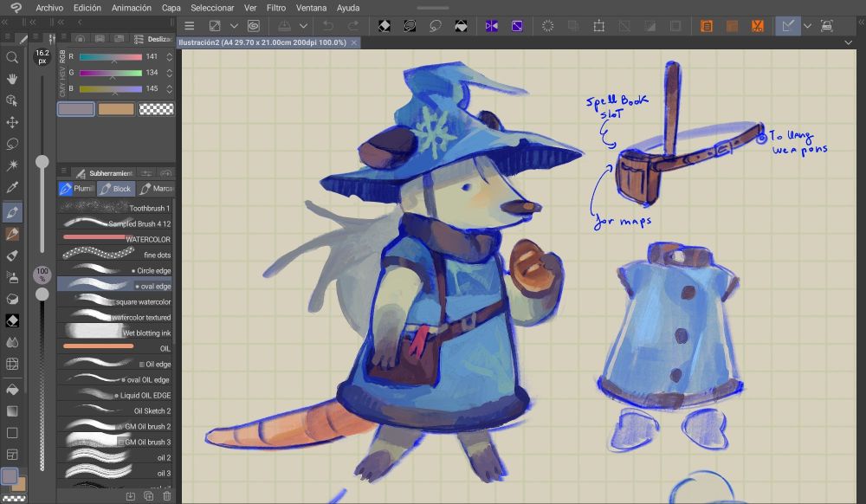Select the Hand move-view tool
Viewport: 866px width, 504px height.
[x=11, y=79]
